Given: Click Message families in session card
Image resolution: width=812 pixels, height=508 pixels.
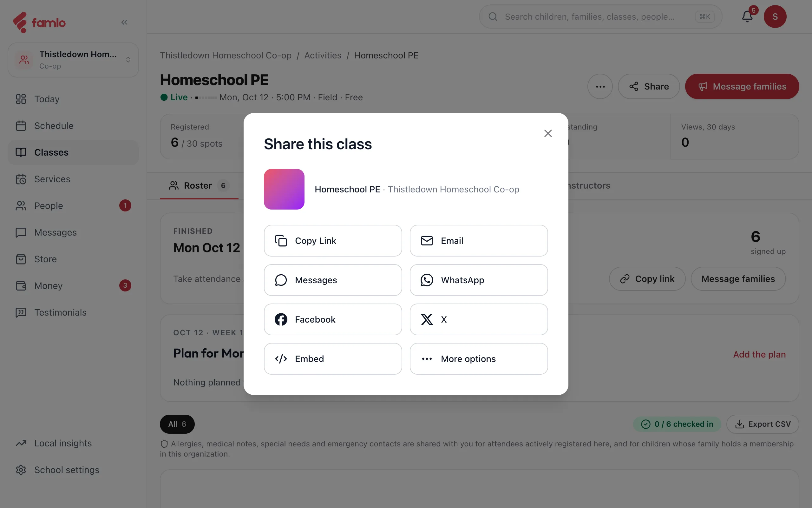Looking at the screenshot, I should click(x=738, y=279).
